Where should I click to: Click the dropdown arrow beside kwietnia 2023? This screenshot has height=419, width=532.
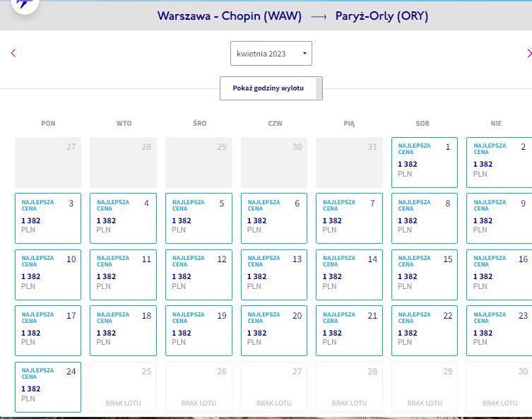coord(305,53)
